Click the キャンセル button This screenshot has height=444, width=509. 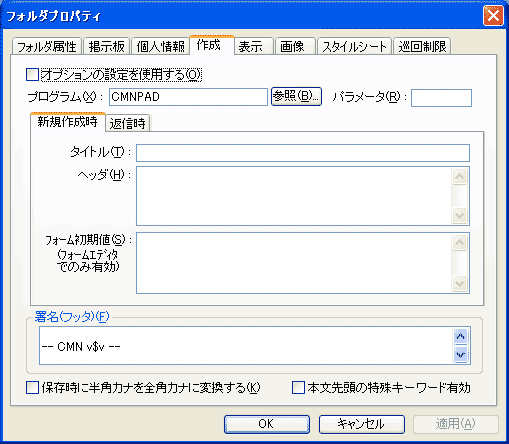tap(362, 424)
